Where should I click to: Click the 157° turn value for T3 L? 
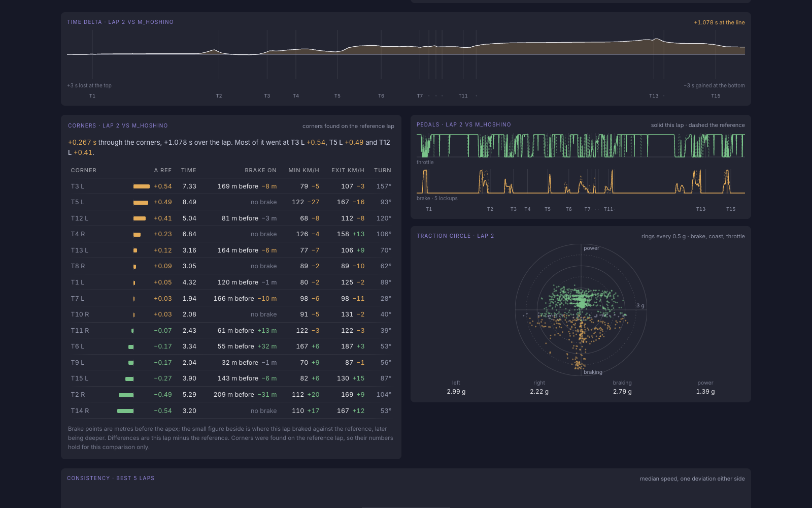[x=384, y=186]
